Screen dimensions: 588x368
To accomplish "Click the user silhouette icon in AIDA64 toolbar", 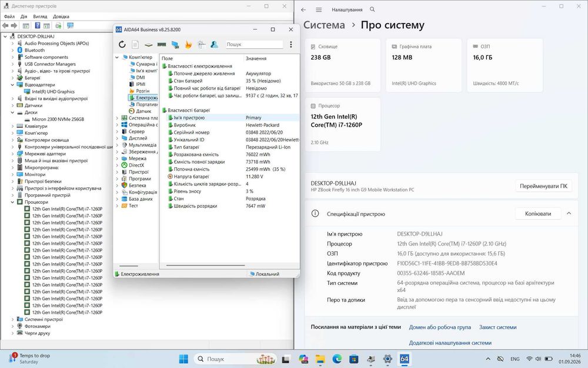I will pyautogui.click(x=214, y=44).
